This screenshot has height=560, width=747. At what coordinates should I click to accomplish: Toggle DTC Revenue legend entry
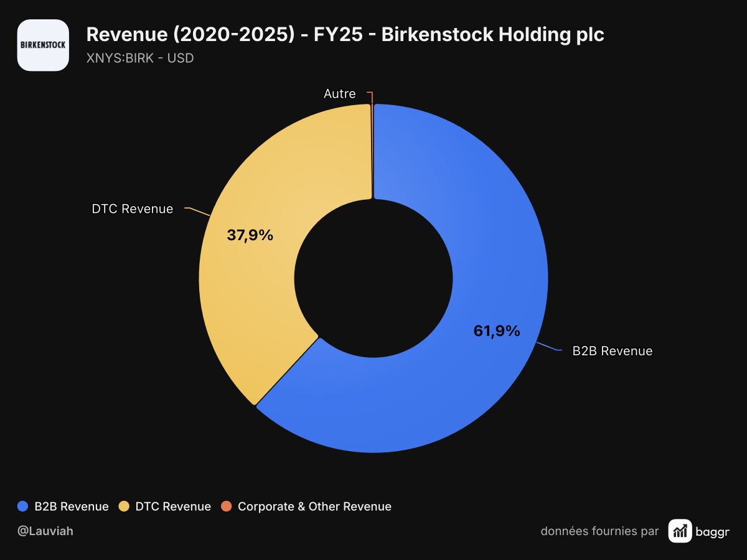tap(164, 506)
